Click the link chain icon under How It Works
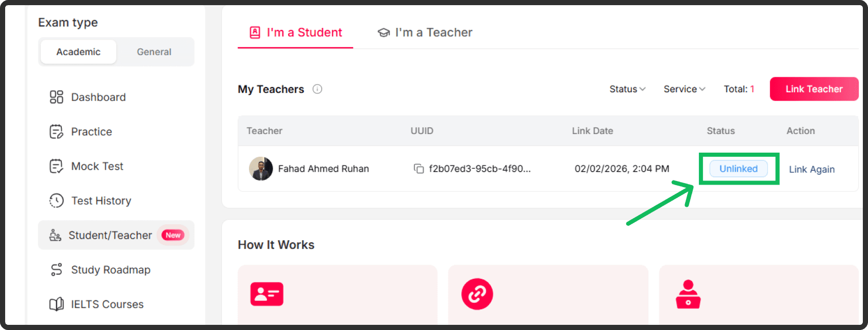 [477, 294]
